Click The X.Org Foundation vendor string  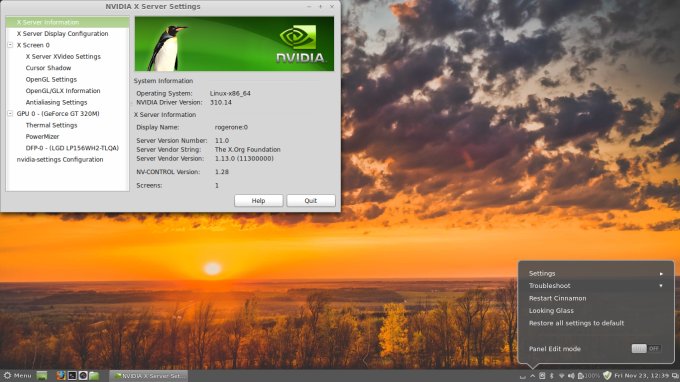(x=248, y=149)
